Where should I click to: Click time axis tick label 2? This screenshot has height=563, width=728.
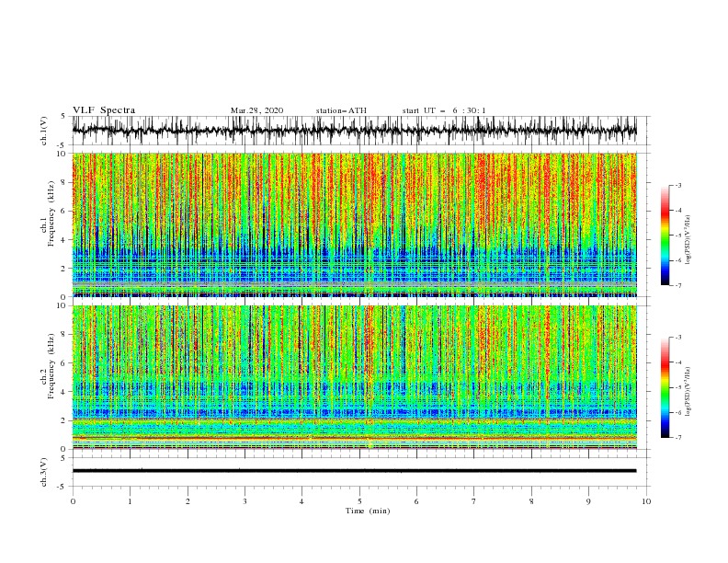188,501
